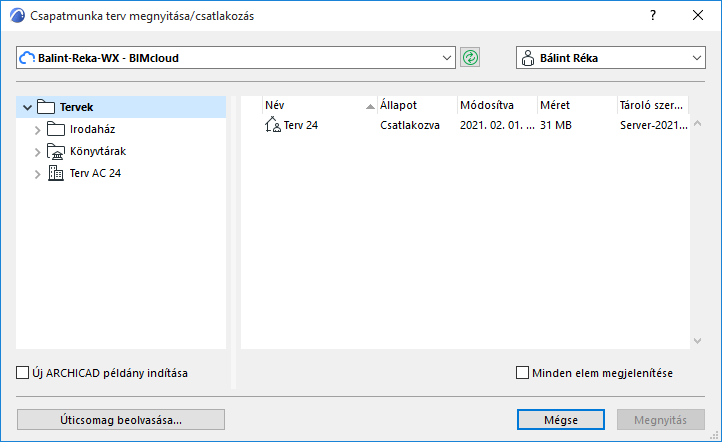
Task: Click the teamwork project icon of Terv 24
Action: click(273, 125)
